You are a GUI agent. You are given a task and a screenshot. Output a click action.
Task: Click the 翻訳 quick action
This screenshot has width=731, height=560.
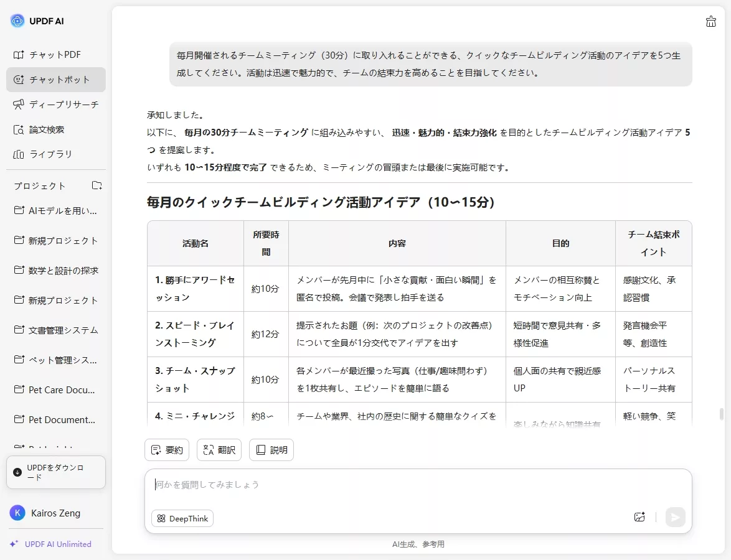pos(219,449)
